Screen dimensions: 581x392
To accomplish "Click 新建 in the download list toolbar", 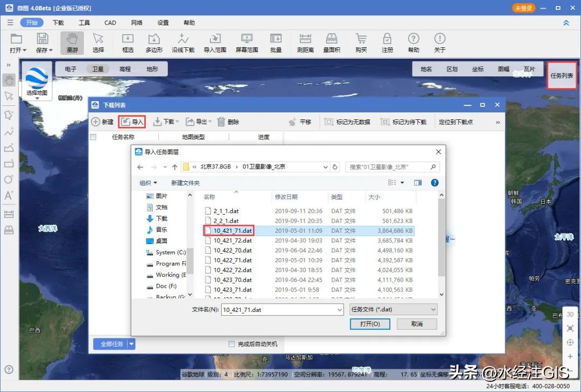I will (102, 122).
